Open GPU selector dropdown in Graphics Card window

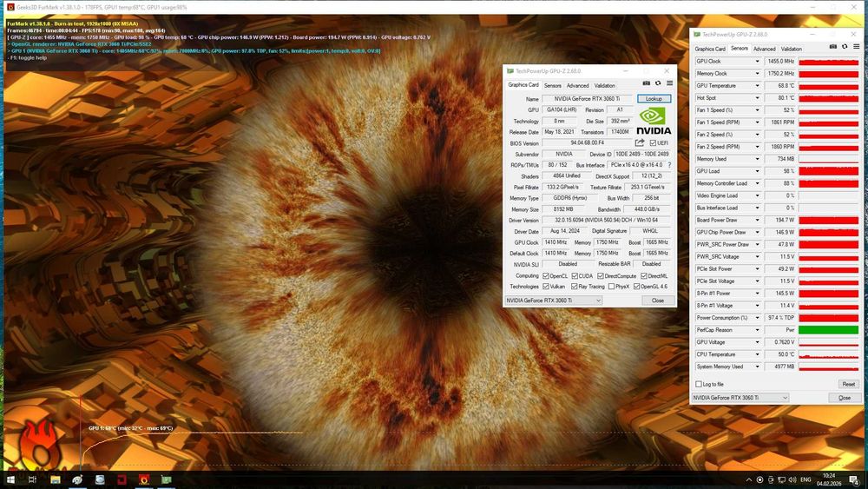click(x=553, y=301)
